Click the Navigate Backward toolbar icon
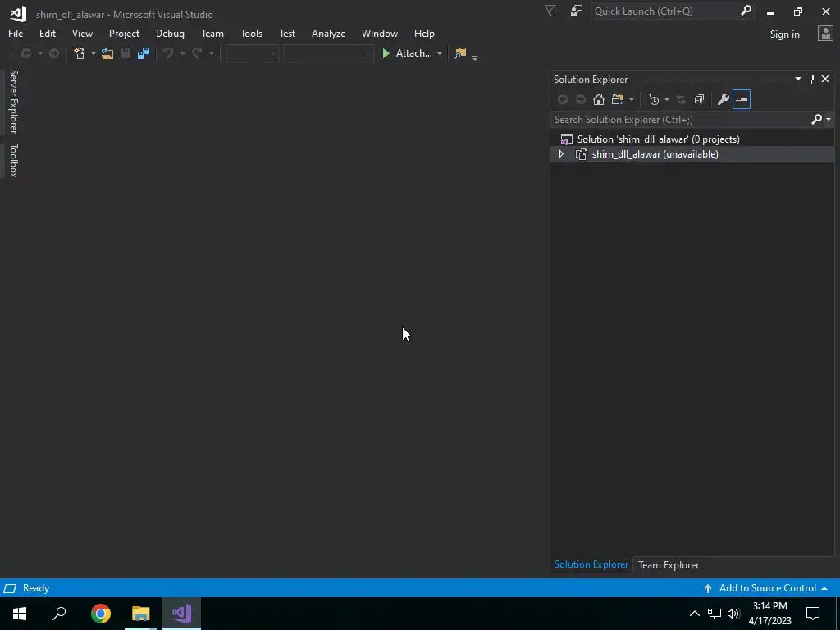 pyautogui.click(x=25, y=53)
